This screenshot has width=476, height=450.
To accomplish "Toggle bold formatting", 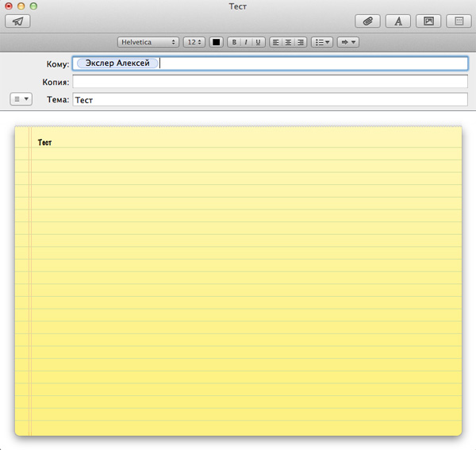I will coord(234,42).
